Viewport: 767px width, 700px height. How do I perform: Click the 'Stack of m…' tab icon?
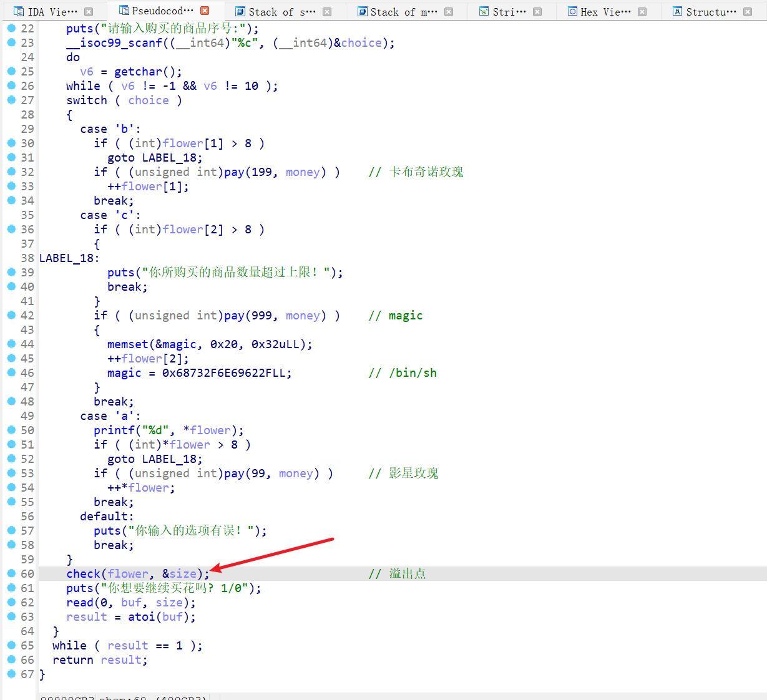pos(362,12)
